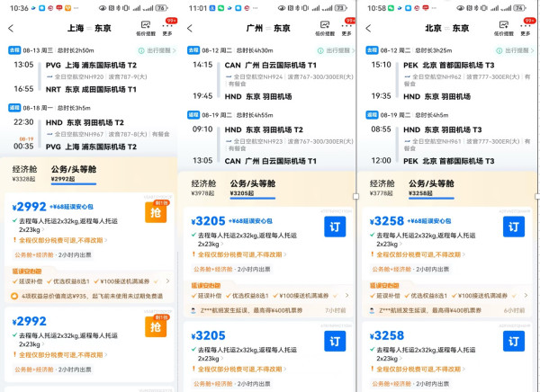Tap 抢 on the second ¥2992 fare
Image resolution: width=540 pixels, height=392 pixels.
pos(156,326)
